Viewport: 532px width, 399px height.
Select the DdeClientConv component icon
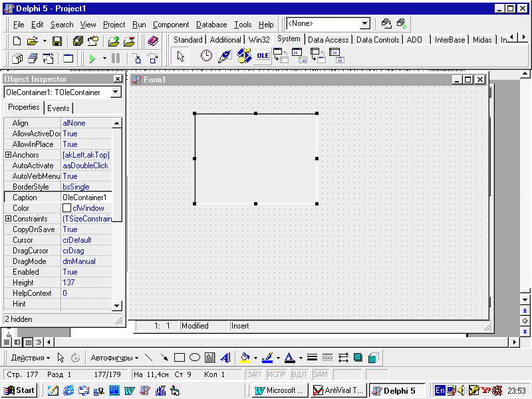point(281,56)
